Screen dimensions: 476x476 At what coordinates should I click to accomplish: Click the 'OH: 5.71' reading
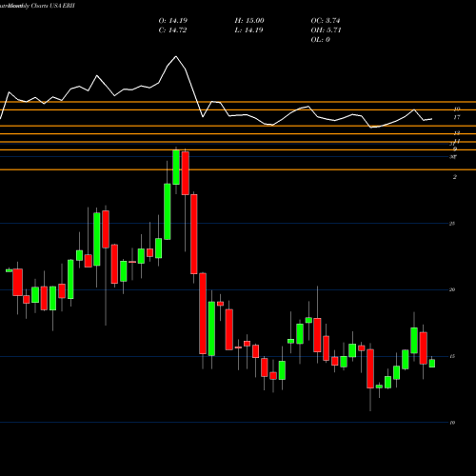[326, 30]
